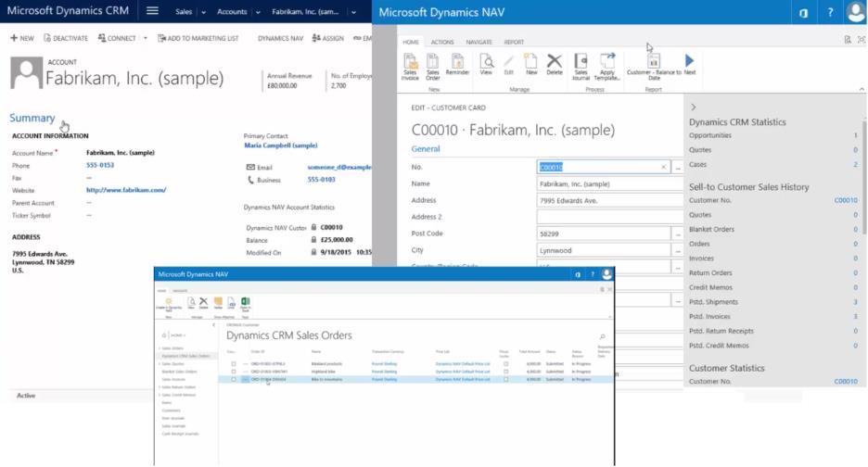Tick the checkbox for Bikeland products order
This screenshot has width=868, height=467.
[234, 364]
